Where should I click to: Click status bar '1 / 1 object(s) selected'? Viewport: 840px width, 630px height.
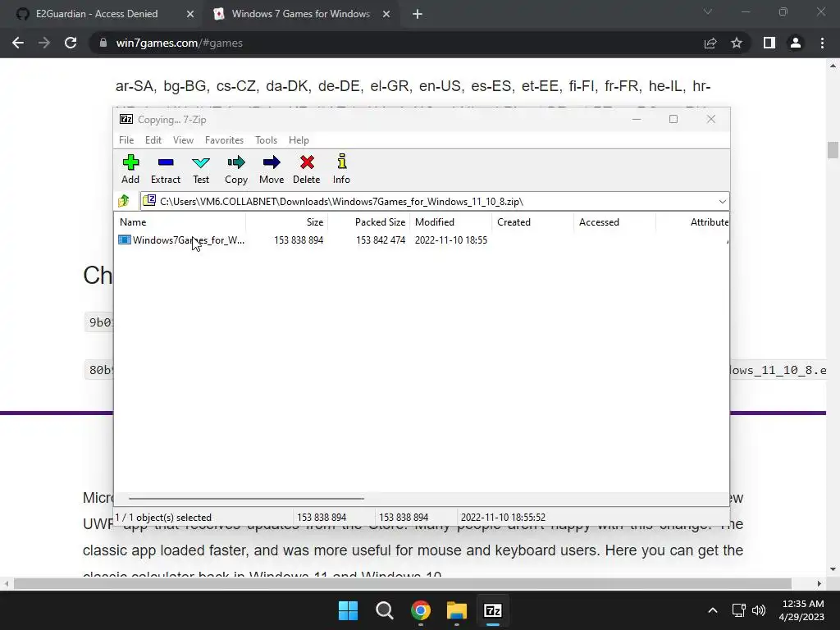[x=163, y=518]
